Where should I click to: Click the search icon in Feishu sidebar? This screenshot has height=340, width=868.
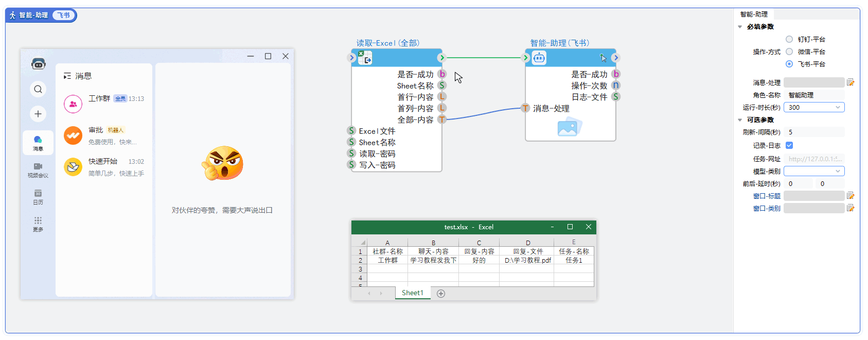(38, 90)
